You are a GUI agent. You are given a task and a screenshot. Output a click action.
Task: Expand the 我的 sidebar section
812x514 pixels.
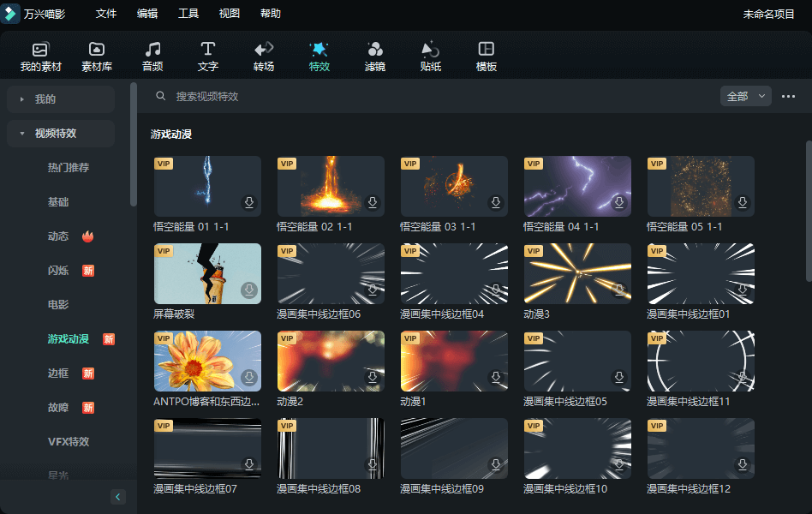click(61, 99)
